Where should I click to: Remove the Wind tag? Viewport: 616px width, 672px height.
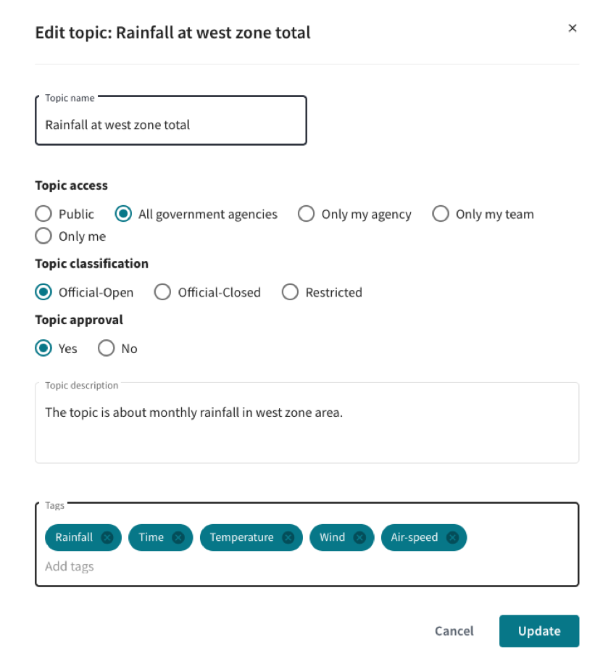pyautogui.click(x=359, y=537)
